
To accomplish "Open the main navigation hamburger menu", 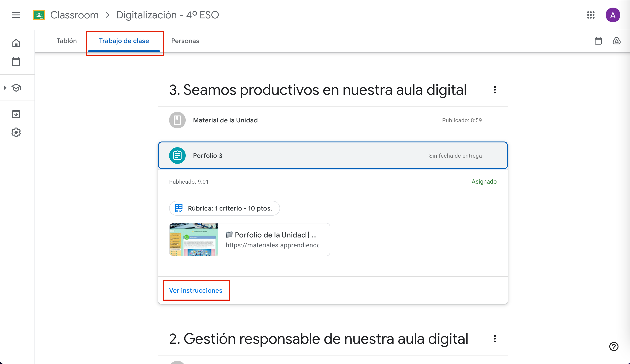I will [16, 15].
